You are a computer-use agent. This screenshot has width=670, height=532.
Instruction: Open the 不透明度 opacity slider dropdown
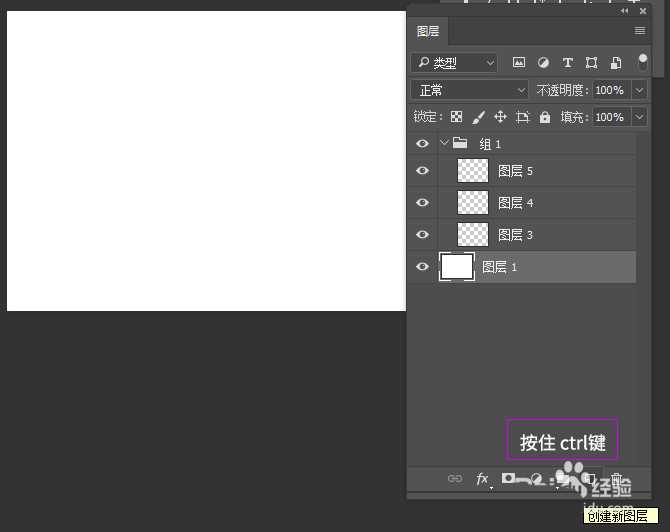pyautogui.click(x=639, y=90)
